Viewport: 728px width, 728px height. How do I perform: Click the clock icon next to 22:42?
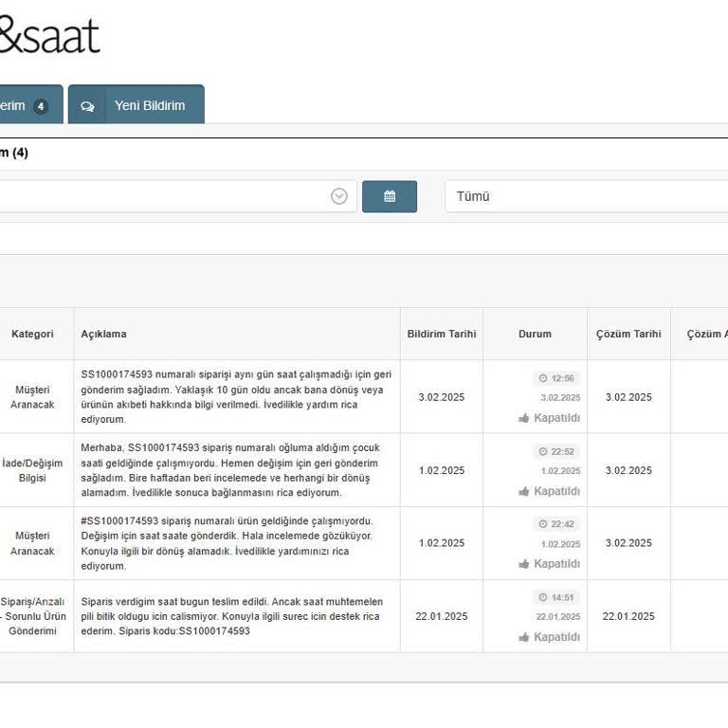tap(543, 523)
